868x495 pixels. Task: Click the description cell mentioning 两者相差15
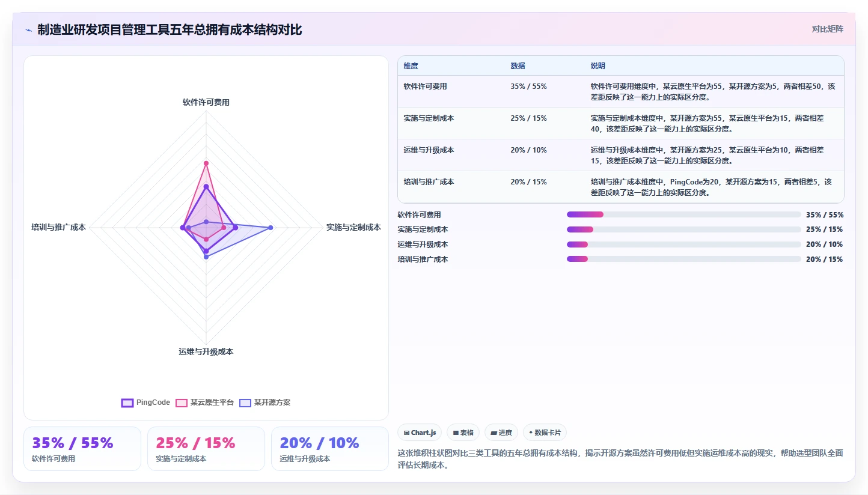[713, 155]
